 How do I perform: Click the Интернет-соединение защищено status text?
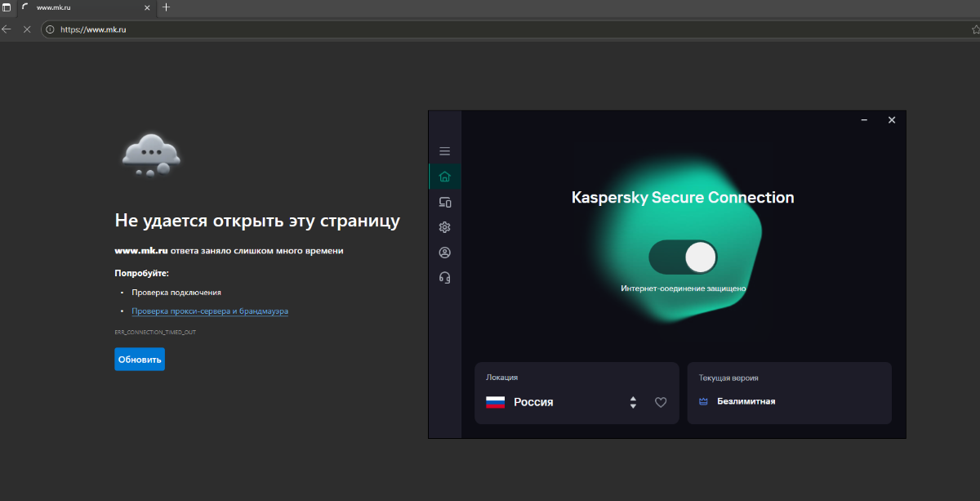(x=684, y=289)
